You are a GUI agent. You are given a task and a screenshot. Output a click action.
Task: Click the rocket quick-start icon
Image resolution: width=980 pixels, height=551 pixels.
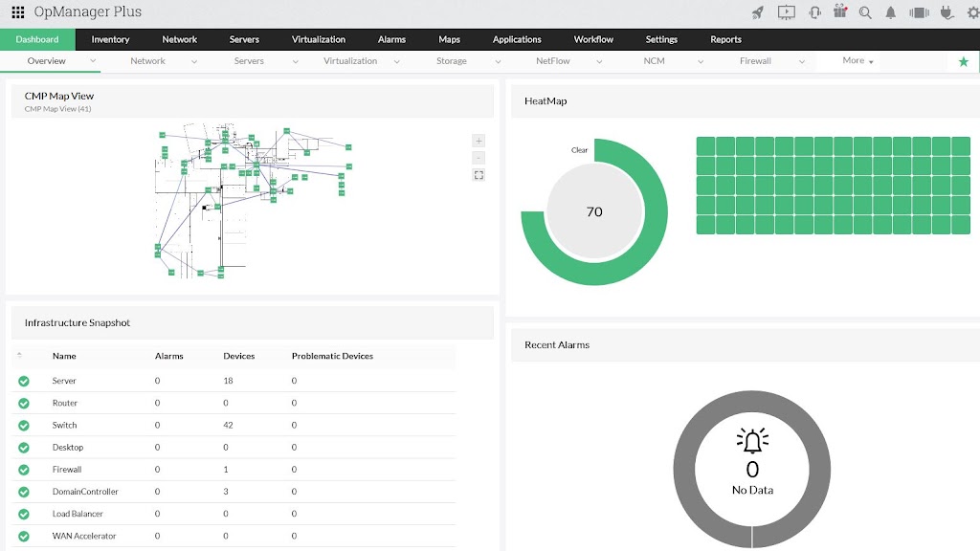pyautogui.click(x=758, y=11)
